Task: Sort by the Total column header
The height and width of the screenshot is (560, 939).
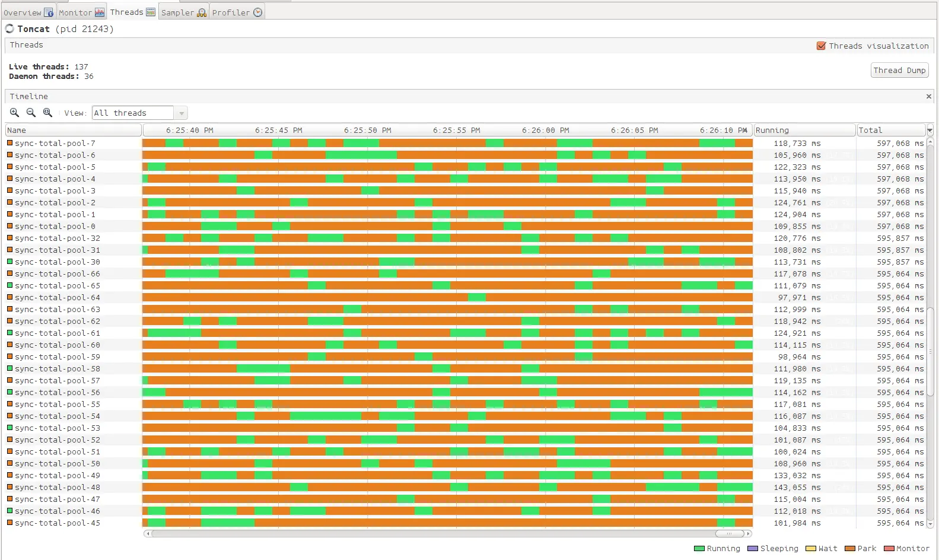Action: click(891, 130)
